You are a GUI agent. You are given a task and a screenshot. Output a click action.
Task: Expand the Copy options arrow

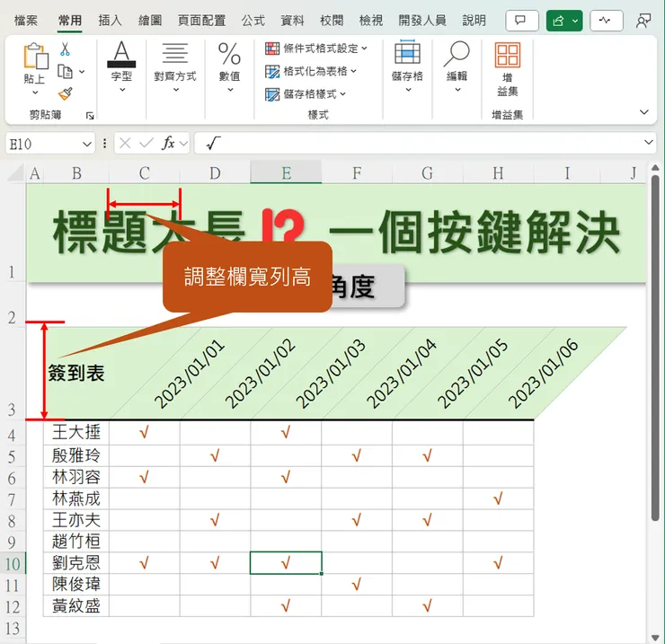point(82,72)
